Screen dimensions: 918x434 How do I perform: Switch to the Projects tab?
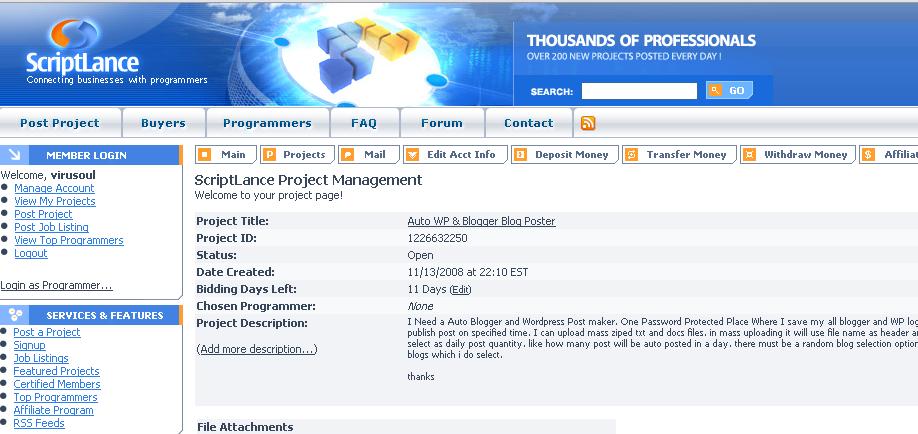tap(297, 155)
